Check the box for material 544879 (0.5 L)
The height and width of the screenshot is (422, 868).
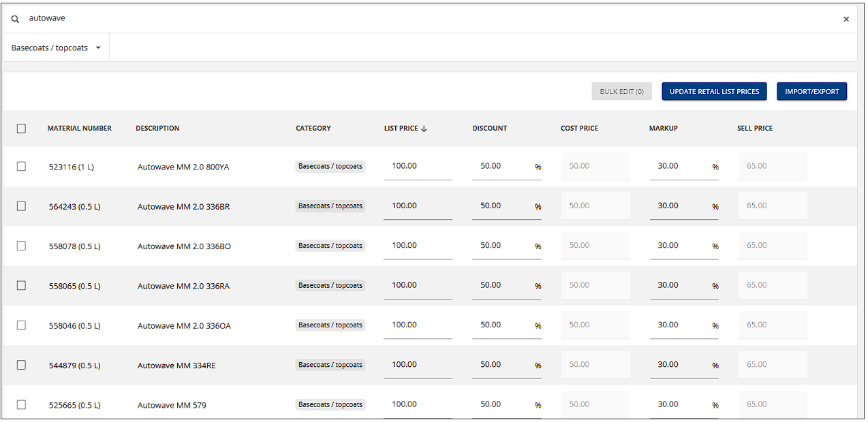tap(21, 365)
